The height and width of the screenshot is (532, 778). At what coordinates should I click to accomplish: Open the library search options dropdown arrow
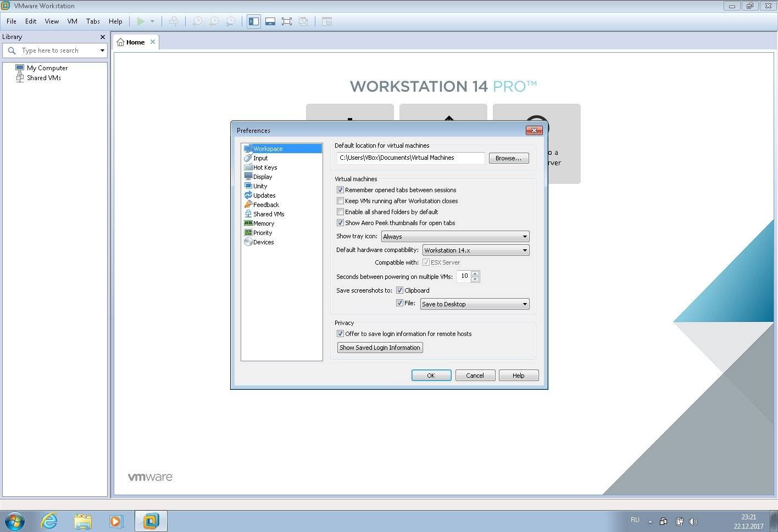pos(102,51)
